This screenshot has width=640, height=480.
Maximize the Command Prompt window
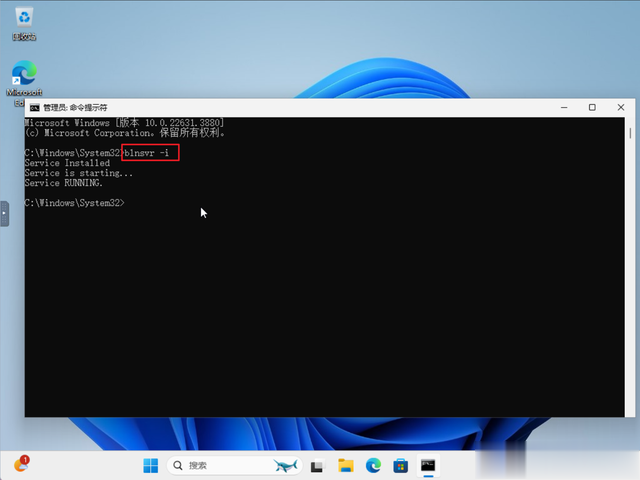592,108
